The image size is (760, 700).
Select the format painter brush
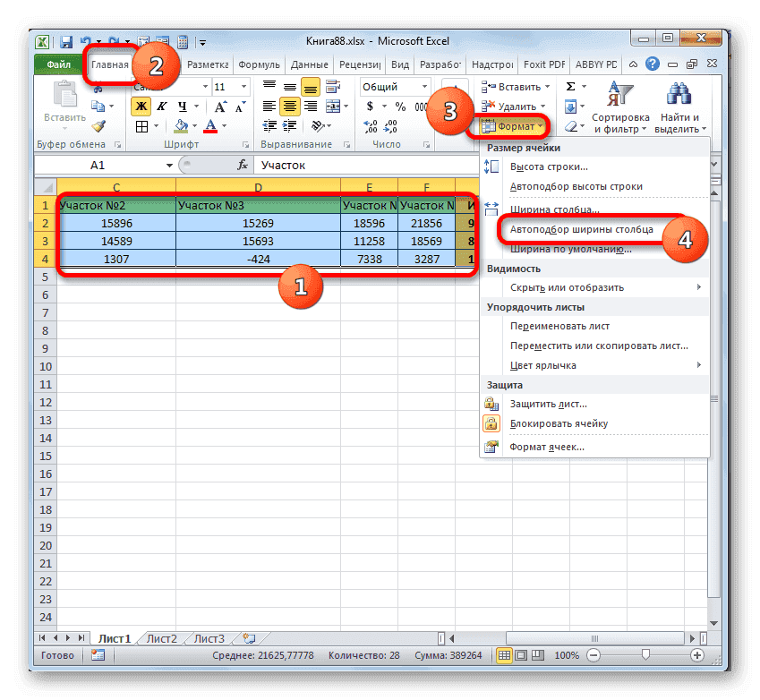98,126
